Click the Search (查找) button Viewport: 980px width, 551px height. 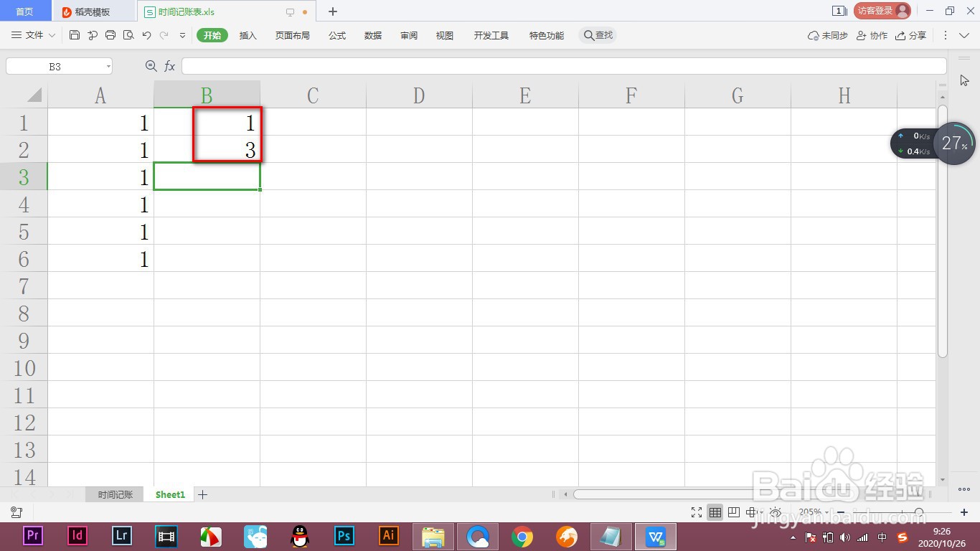[x=598, y=35]
